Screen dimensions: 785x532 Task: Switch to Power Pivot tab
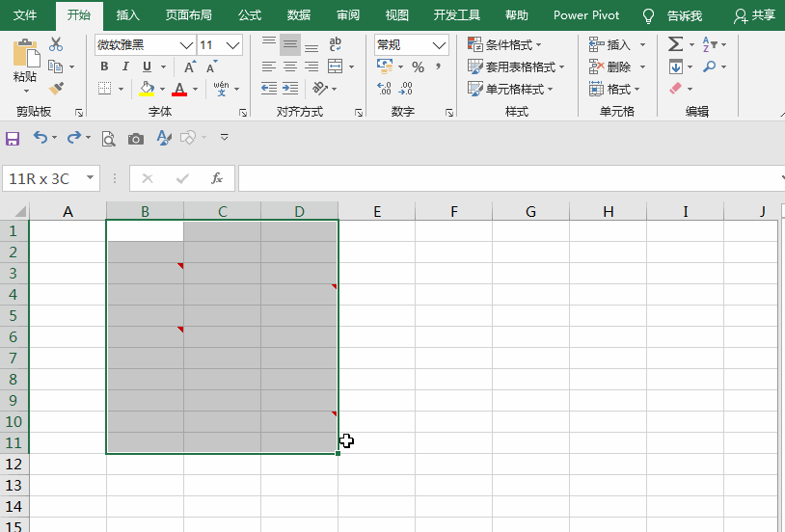(x=586, y=15)
